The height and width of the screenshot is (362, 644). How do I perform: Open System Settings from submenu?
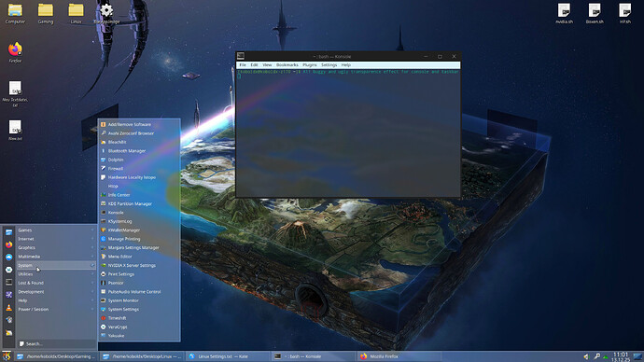coord(139,310)
